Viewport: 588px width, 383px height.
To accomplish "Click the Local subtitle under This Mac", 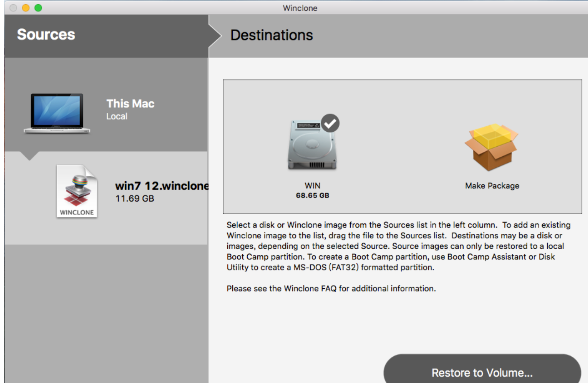I will pyautogui.click(x=117, y=116).
